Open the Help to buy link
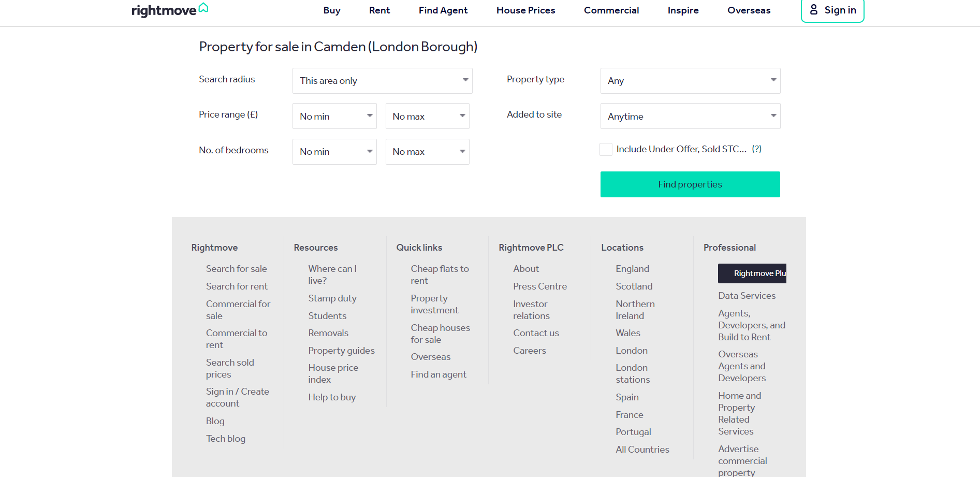This screenshot has width=980, height=477. point(332,397)
